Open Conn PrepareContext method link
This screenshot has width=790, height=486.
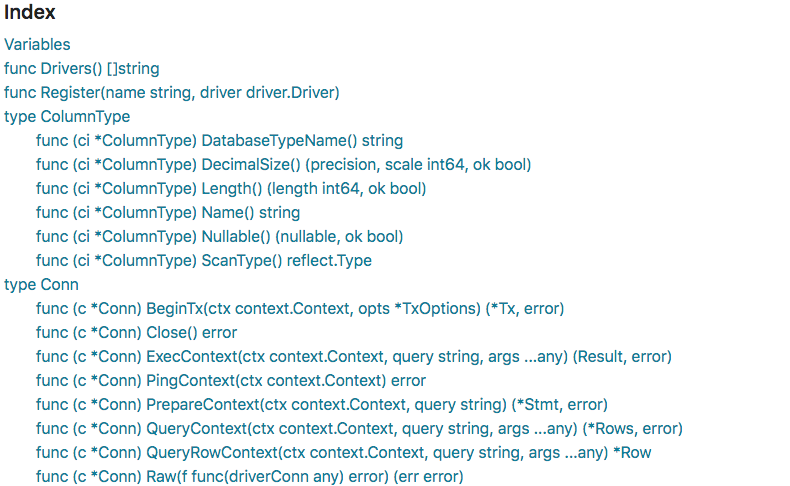[322, 404]
